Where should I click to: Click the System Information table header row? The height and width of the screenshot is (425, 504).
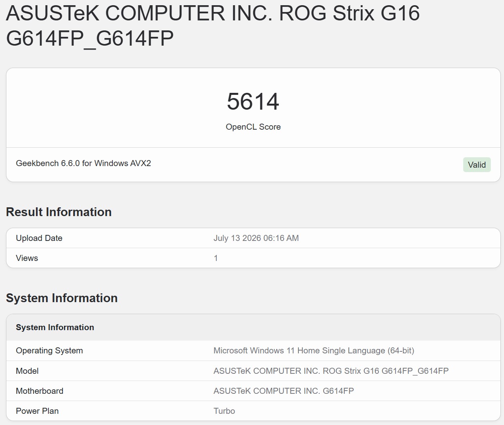[x=253, y=327]
